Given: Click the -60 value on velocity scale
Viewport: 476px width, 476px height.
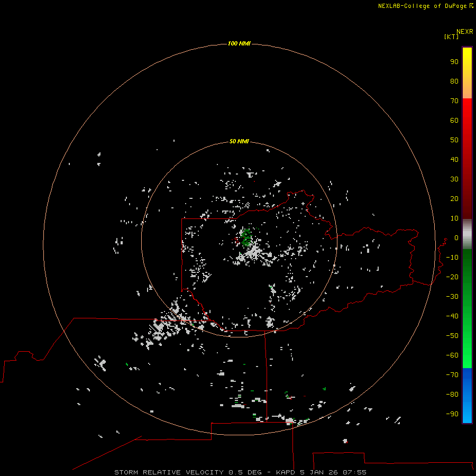Looking at the screenshot, I should pos(452,355).
